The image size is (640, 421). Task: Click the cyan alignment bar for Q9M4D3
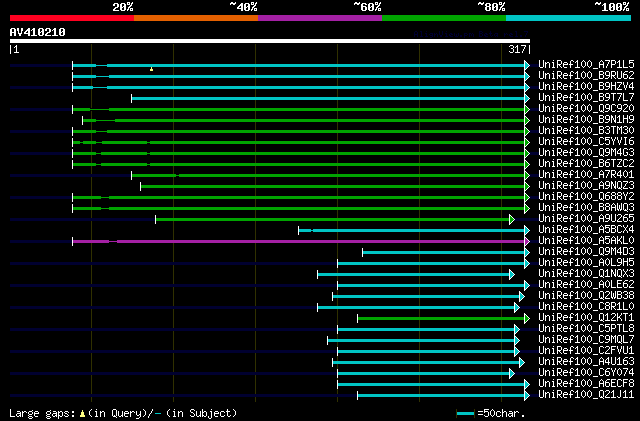point(446,252)
